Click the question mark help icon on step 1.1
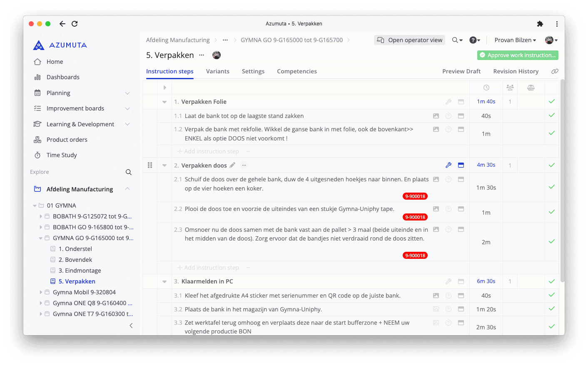This screenshot has height=366, width=588. (448, 115)
